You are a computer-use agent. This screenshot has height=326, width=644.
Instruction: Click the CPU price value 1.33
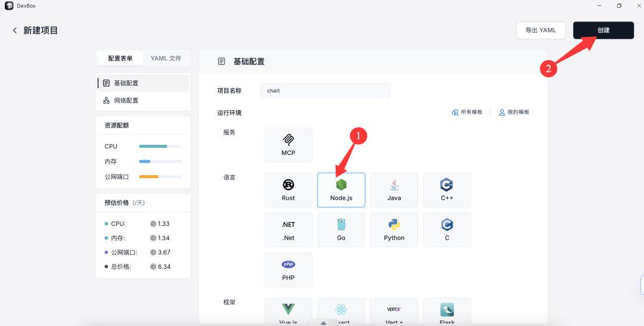coord(163,223)
